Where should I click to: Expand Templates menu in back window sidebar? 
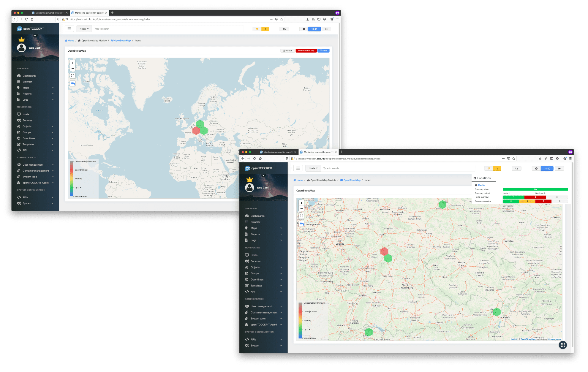click(x=35, y=144)
